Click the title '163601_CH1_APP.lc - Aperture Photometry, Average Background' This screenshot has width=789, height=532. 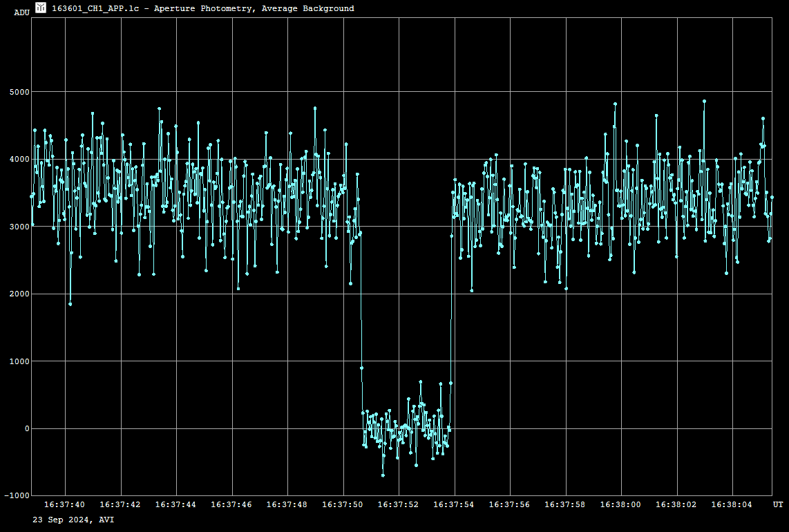coord(203,8)
